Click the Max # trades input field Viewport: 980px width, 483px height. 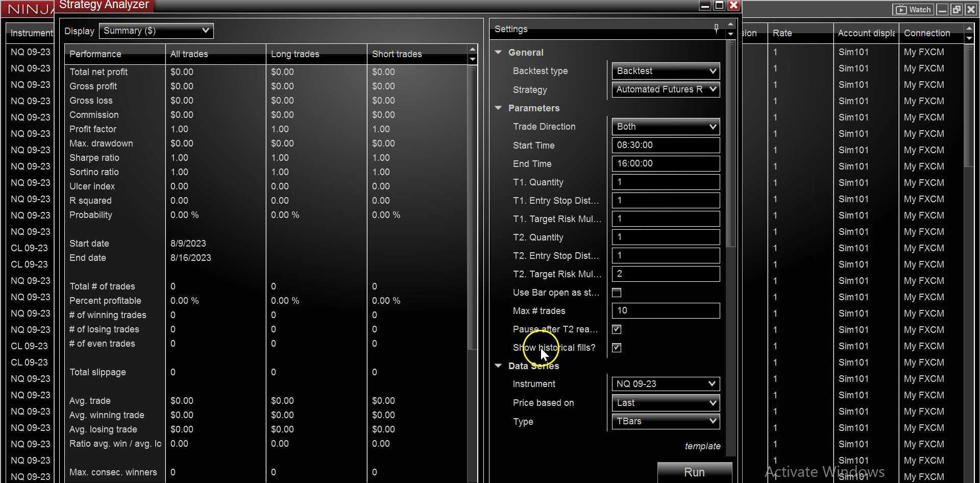click(666, 310)
